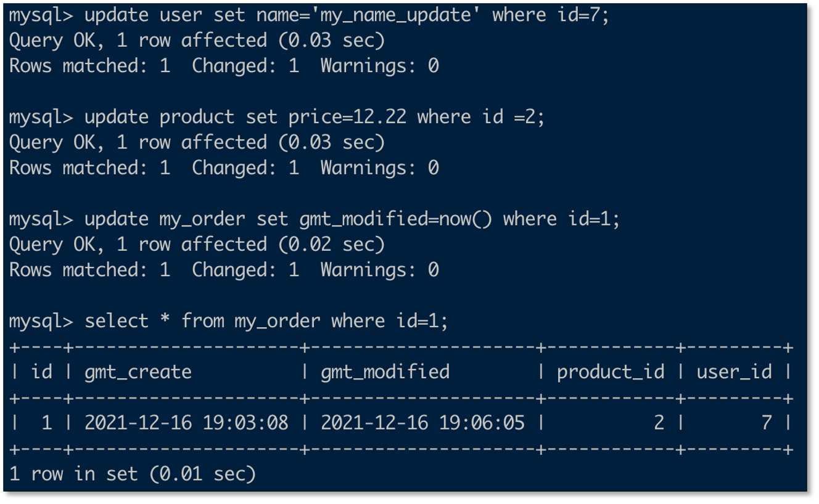Click the select statement's my_order table name
The height and width of the screenshot is (504, 819).
[278, 322]
